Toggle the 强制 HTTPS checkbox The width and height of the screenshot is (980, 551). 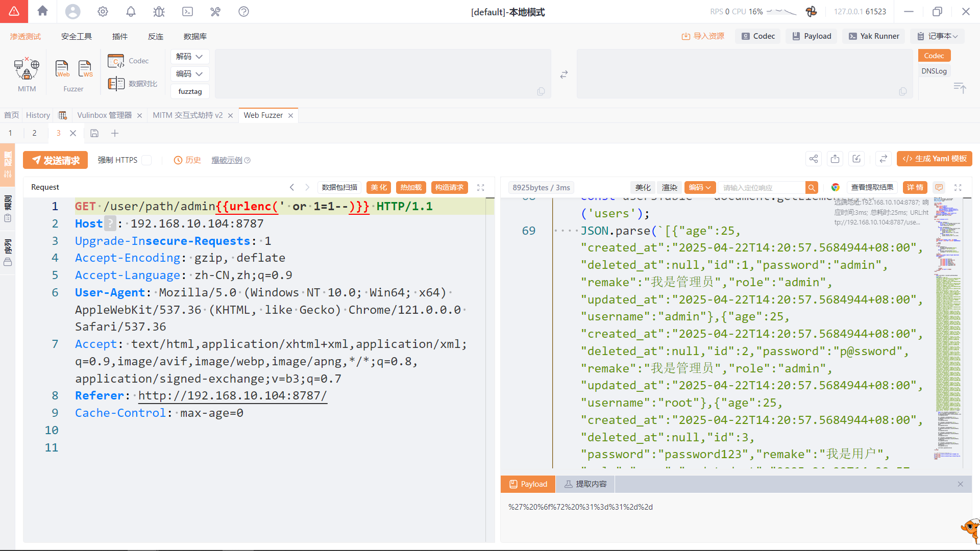[x=146, y=160]
